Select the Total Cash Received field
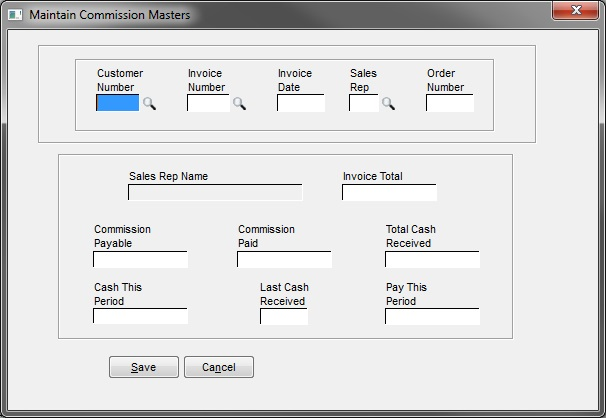Viewport: 606px width, 418px height. [432, 259]
